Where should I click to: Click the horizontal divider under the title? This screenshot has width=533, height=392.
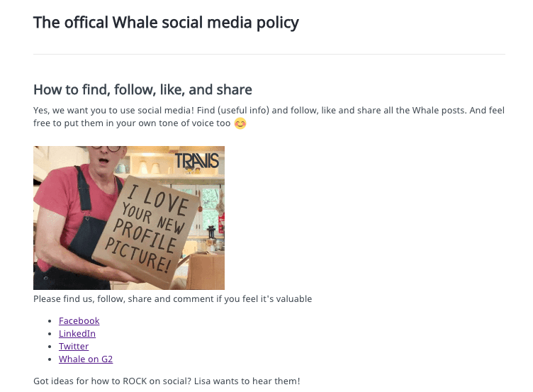click(269, 54)
